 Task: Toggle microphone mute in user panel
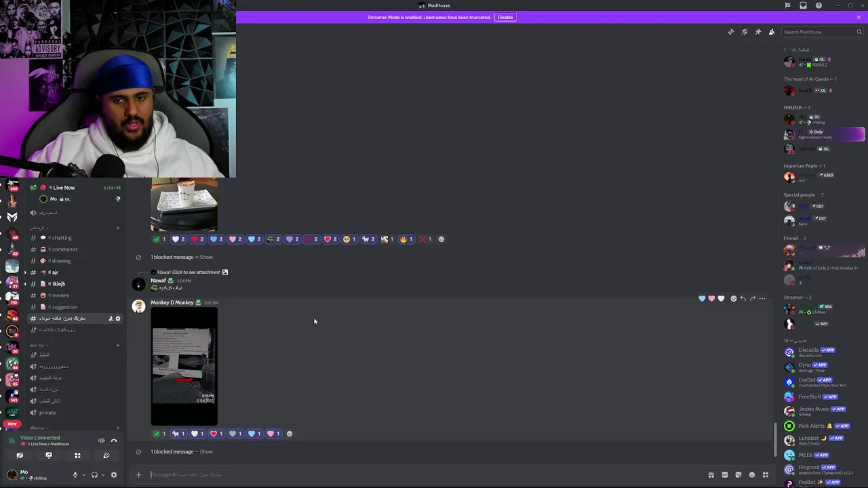75,475
